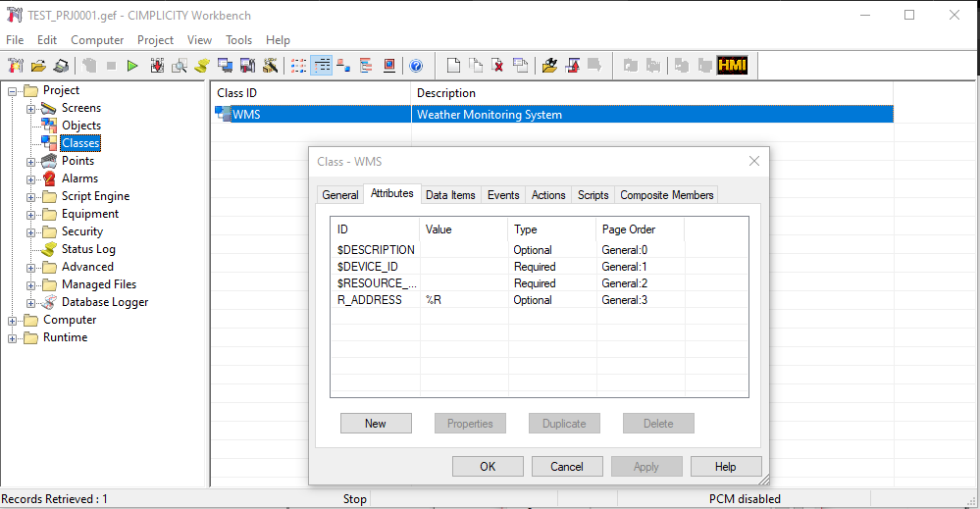Viewport: 980px width, 509px height.
Task: Click the tree view toolbar icon
Action: pos(366,66)
